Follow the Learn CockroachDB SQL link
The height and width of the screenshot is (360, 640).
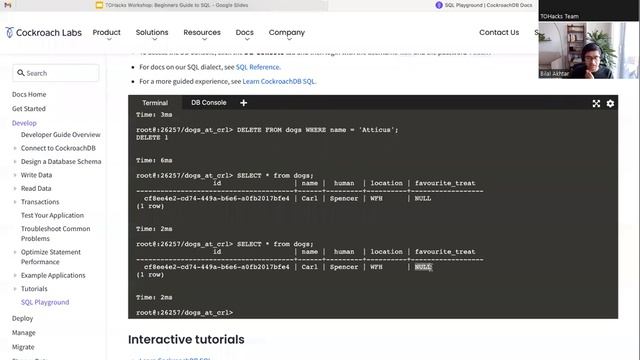(279, 81)
